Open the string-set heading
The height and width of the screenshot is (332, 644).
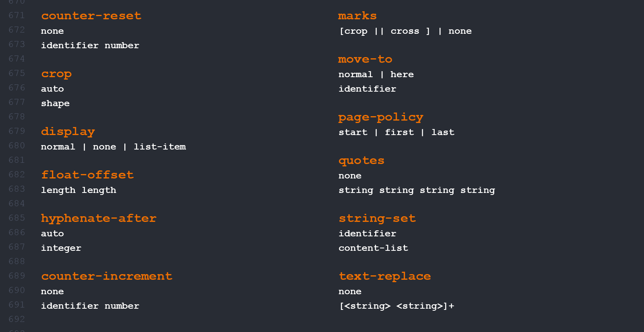click(x=377, y=219)
